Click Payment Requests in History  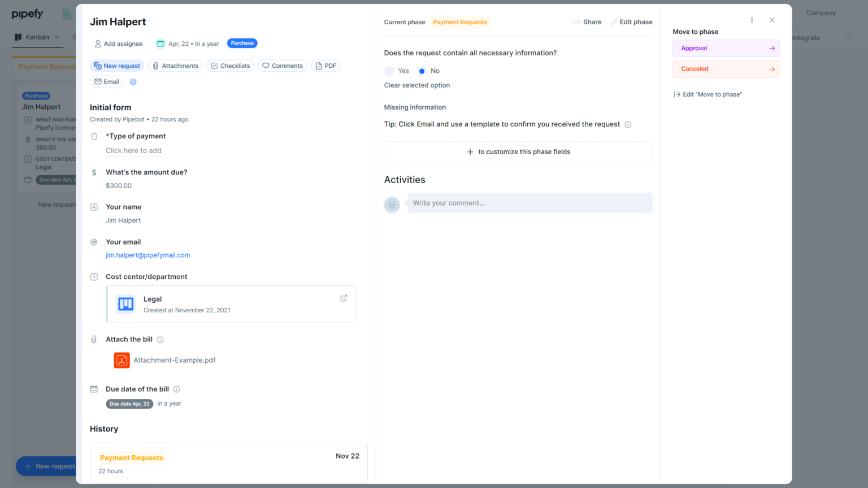[x=132, y=458]
